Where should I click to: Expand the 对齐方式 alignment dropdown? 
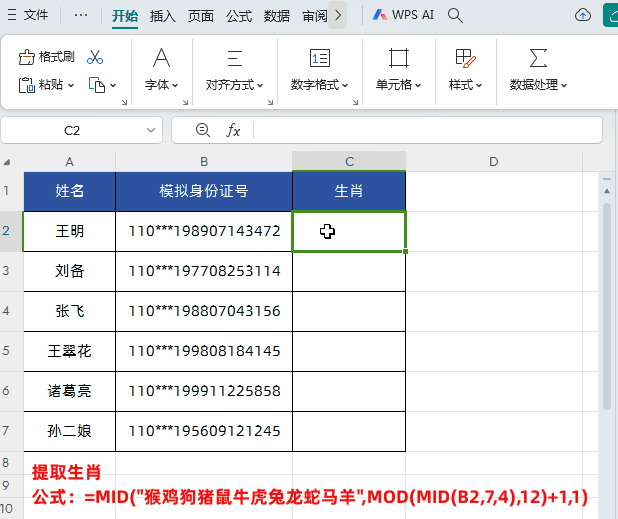[x=235, y=85]
